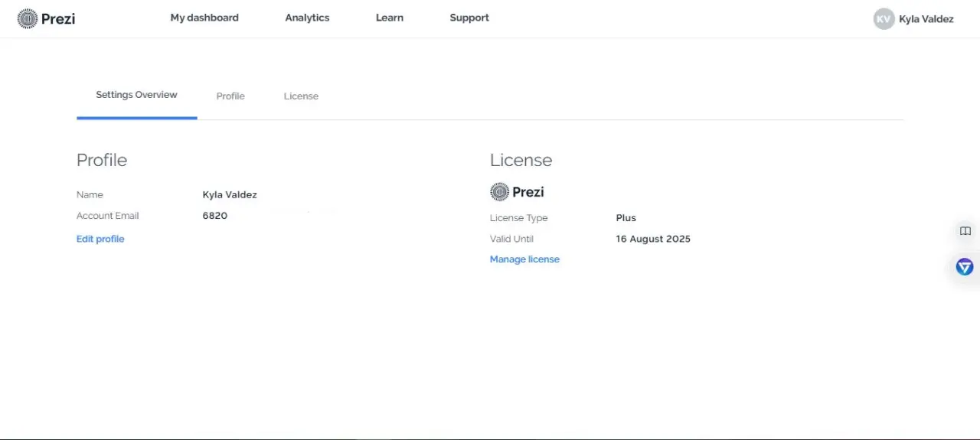Screen dimensions: 980x440
Task: Open the Support menu item
Action: click(469, 18)
